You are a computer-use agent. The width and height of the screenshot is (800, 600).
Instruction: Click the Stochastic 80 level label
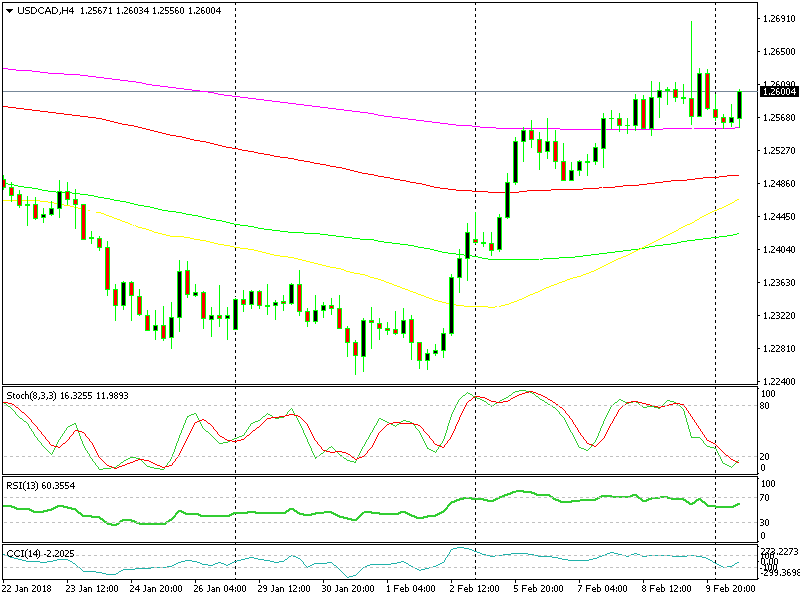pos(764,406)
